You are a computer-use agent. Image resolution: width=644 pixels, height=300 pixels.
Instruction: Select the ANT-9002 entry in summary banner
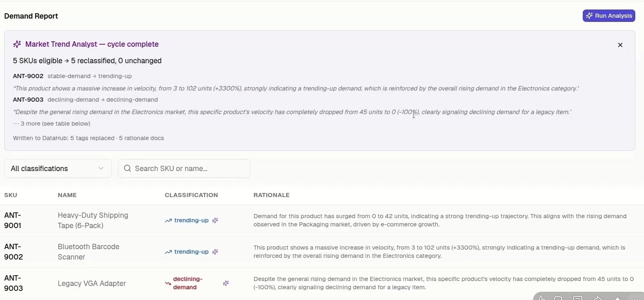tap(28, 76)
